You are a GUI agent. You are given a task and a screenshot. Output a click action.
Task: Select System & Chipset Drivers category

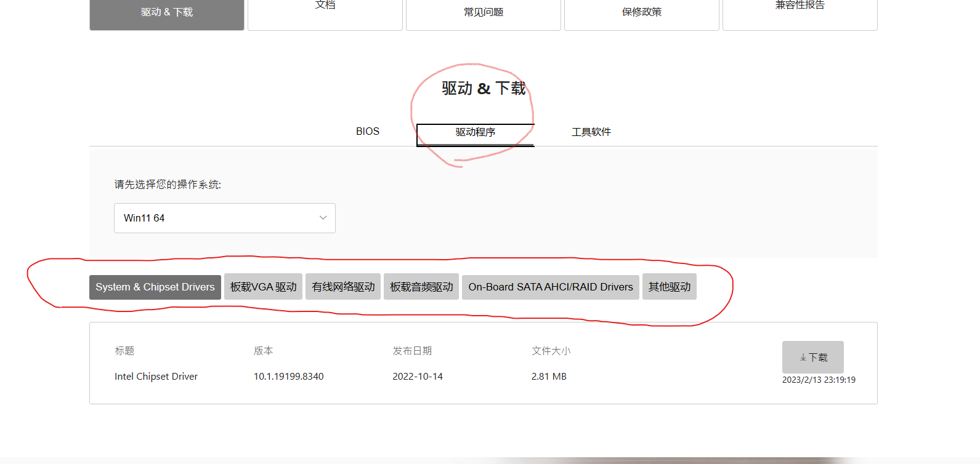[155, 287]
